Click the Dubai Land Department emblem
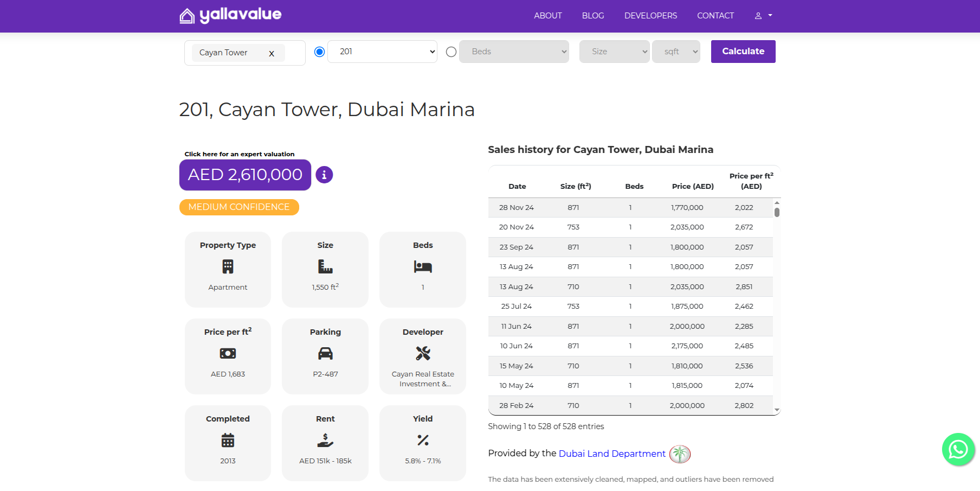 (680, 454)
